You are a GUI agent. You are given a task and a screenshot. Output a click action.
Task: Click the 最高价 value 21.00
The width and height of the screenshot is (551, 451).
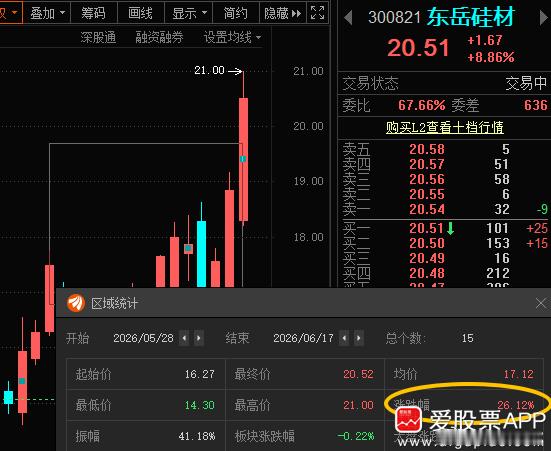358,405
